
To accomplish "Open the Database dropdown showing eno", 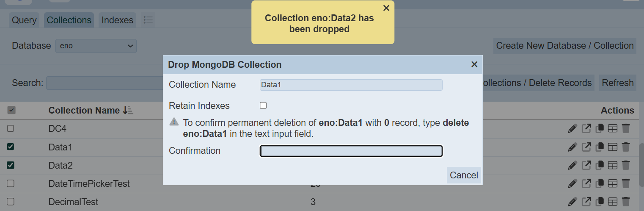I will click(x=96, y=46).
